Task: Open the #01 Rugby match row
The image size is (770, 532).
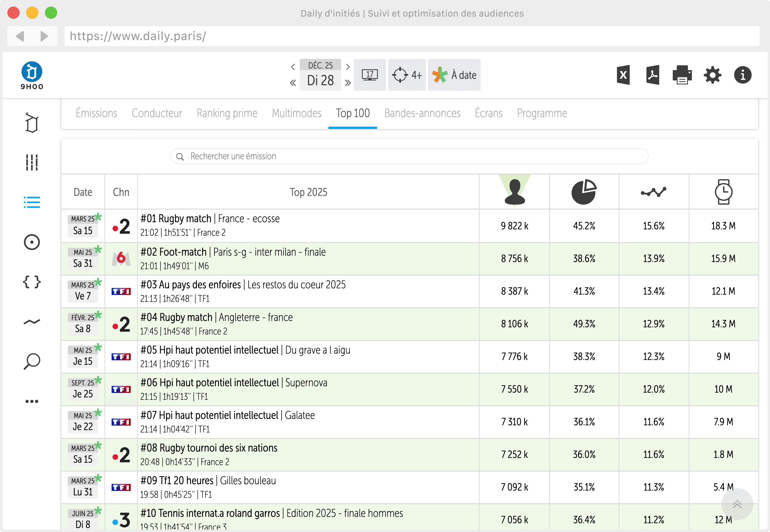Action: [x=409, y=226]
